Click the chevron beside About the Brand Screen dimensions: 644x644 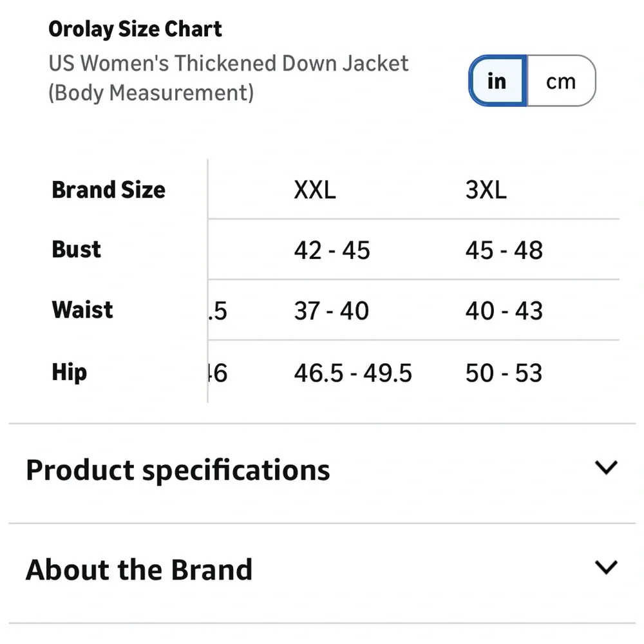pos(605,567)
